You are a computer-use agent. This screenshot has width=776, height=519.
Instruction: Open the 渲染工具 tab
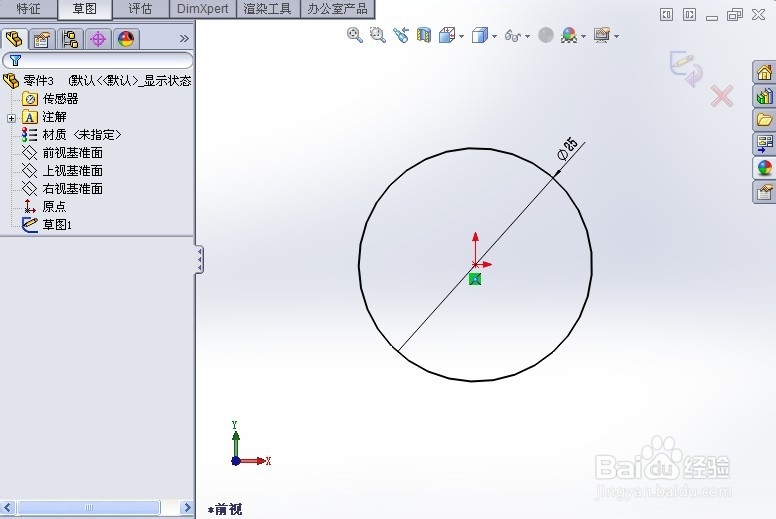tap(268, 8)
